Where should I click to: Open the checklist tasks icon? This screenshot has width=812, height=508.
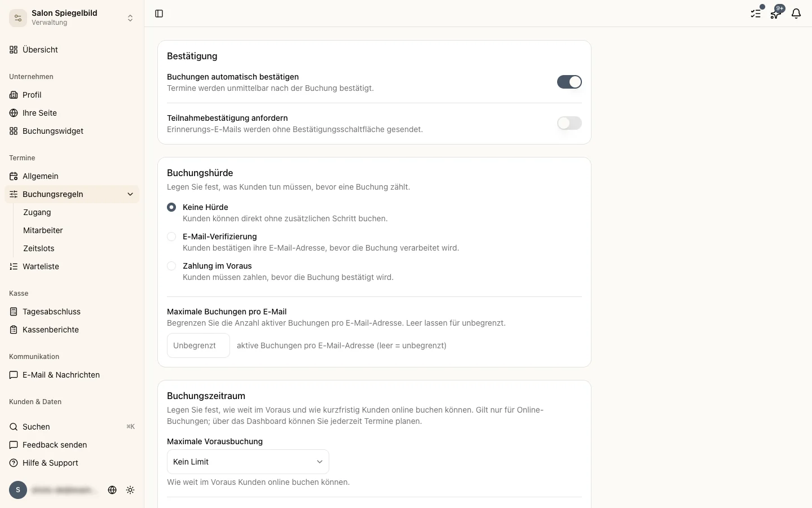(x=756, y=14)
